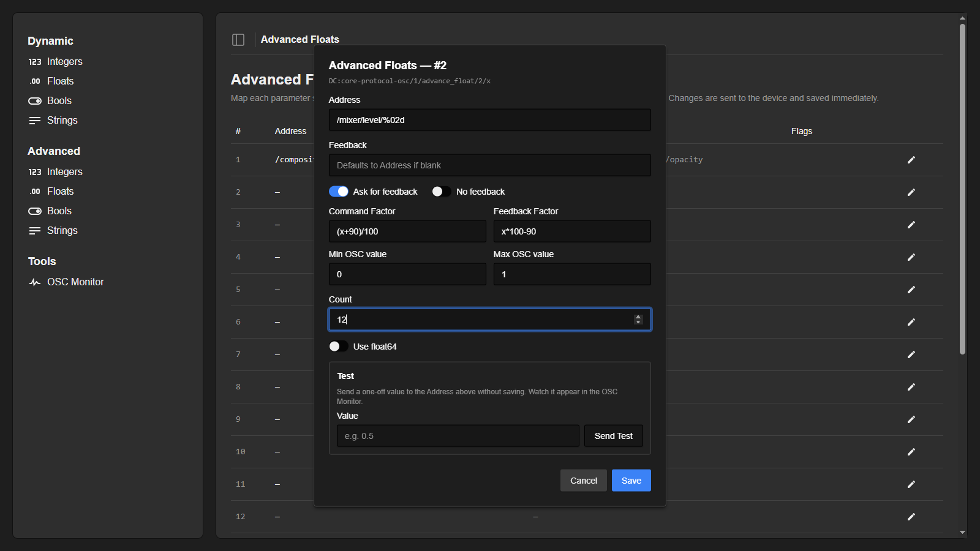Click the Address input field
This screenshot has width=980, height=551.
[490, 120]
